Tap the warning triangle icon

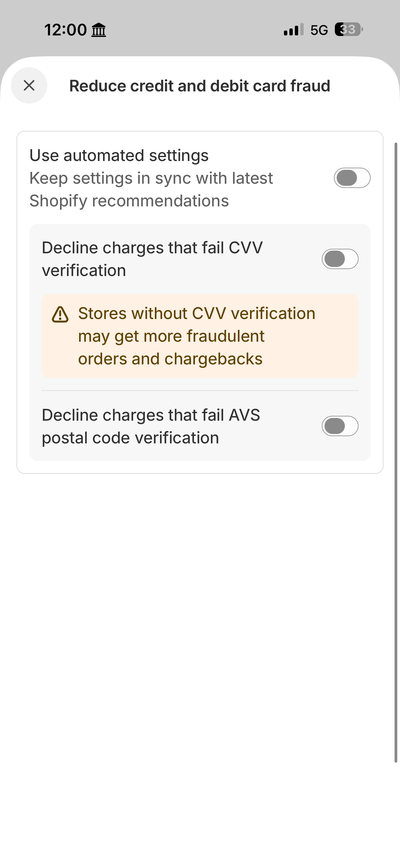60,314
